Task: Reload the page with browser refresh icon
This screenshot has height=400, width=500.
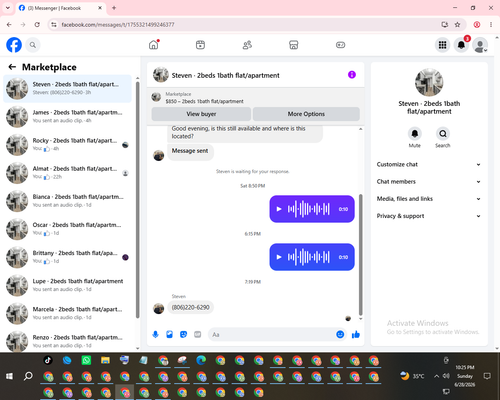Action: pyautogui.click(x=37, y=25)
